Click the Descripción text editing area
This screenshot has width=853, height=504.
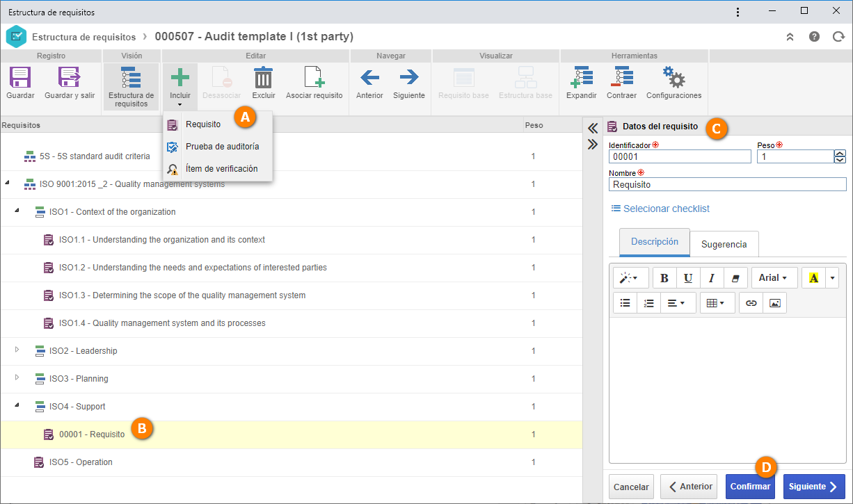point(728,389)
